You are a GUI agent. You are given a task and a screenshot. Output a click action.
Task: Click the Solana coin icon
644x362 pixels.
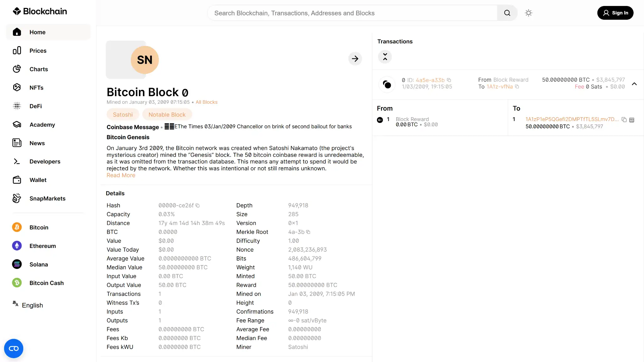17,264
